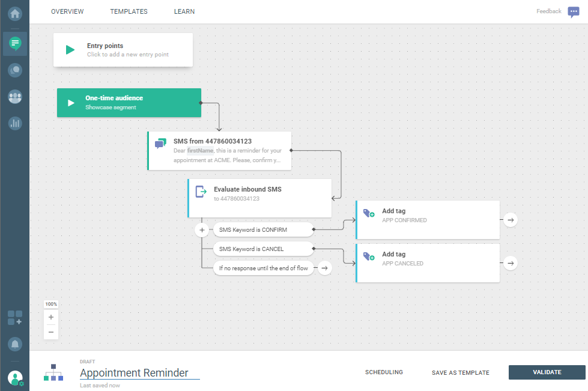Open the people audience sidebar icon
Screen dimensions: 588x391
[15, 97]
